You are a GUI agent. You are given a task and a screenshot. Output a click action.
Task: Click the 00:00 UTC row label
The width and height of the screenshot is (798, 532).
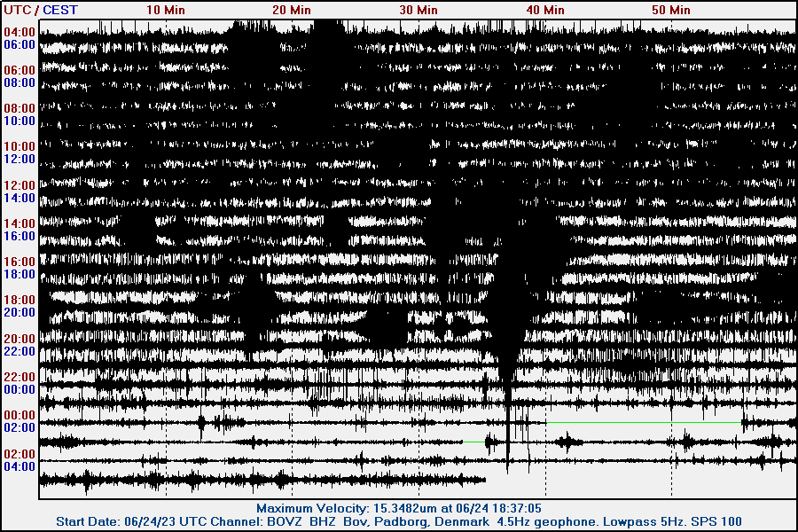coord(20,415)
